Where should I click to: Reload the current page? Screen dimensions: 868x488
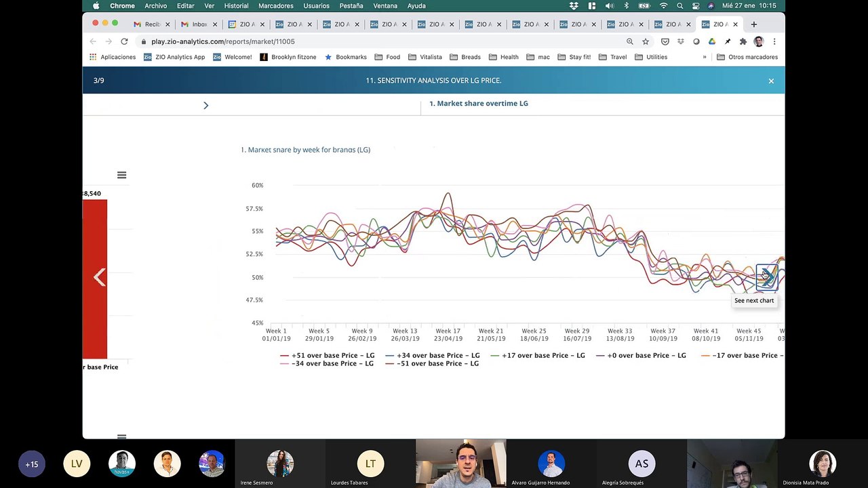pyautogui.click(x=124, y=41)
